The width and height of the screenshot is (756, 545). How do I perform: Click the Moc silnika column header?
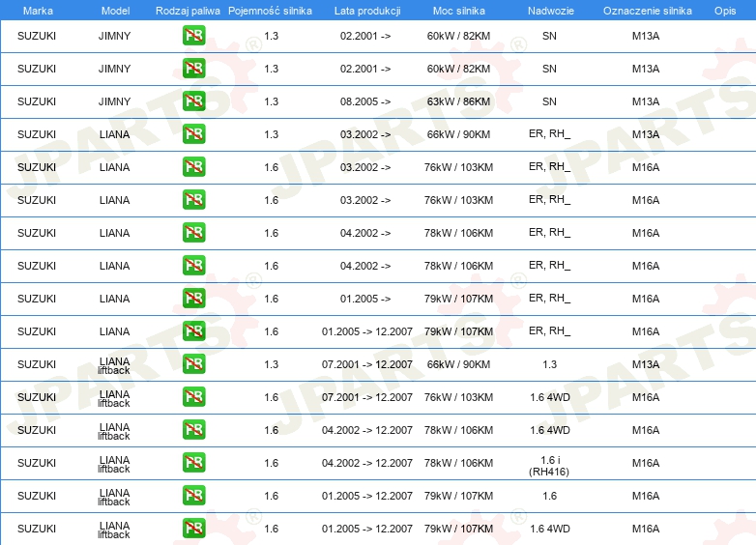coord(458,11)
